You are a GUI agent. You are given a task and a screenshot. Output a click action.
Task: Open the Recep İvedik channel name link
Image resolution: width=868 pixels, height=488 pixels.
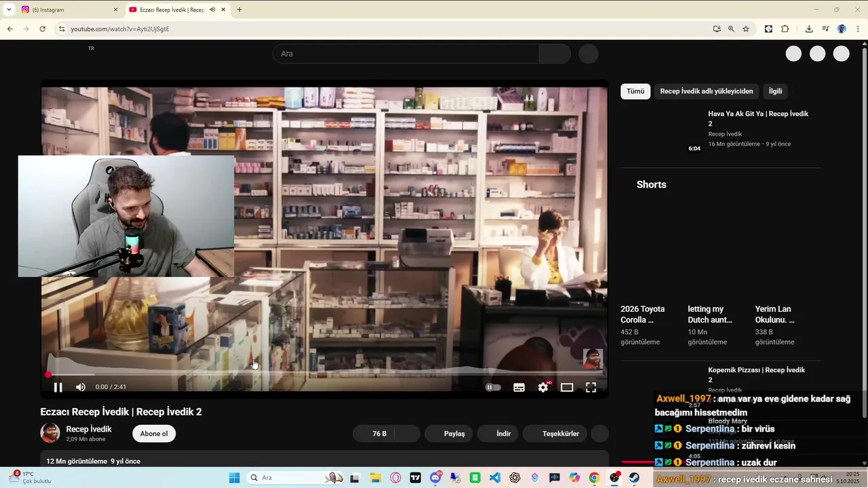[89, 429]
